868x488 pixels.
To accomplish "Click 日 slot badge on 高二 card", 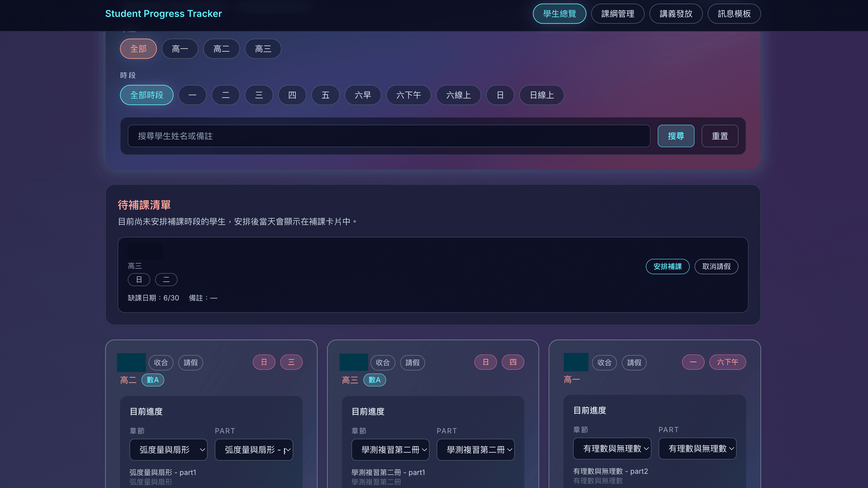I will (x=264, y=362).
